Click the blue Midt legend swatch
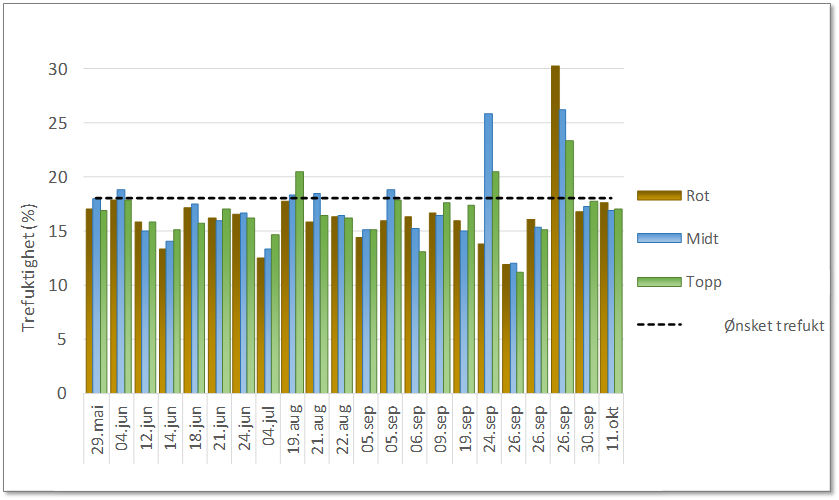 click(659, 238)
